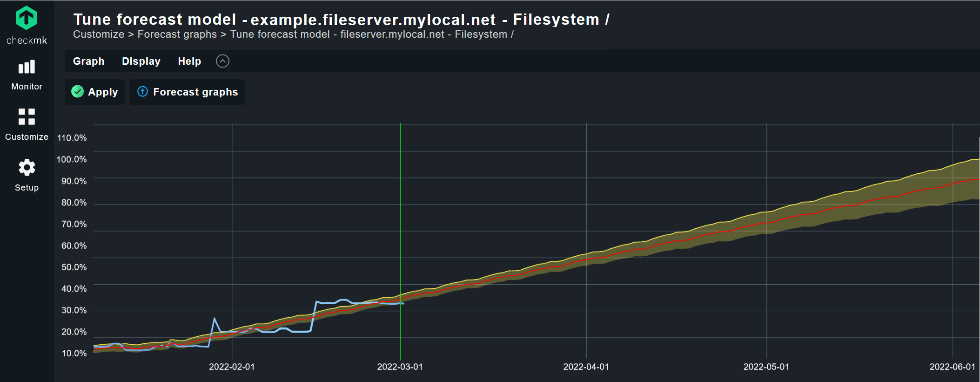980x382 pixels.
Task: Open the Display menu
Action: (141, 61)
